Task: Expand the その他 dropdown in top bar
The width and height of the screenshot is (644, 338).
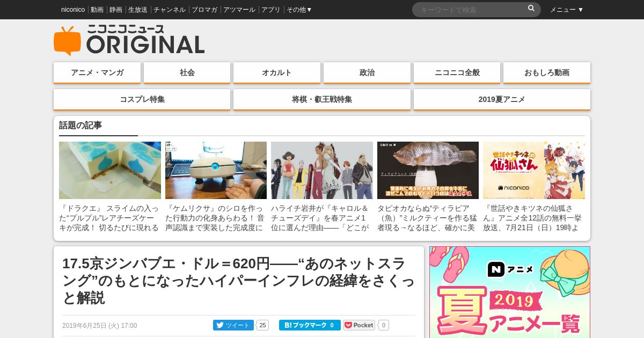Action: click(x=299, y=10)
